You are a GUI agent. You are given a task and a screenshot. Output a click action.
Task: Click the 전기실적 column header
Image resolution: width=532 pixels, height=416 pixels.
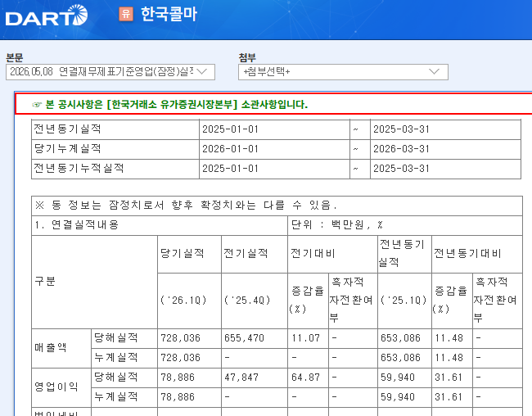click(246, 254)
